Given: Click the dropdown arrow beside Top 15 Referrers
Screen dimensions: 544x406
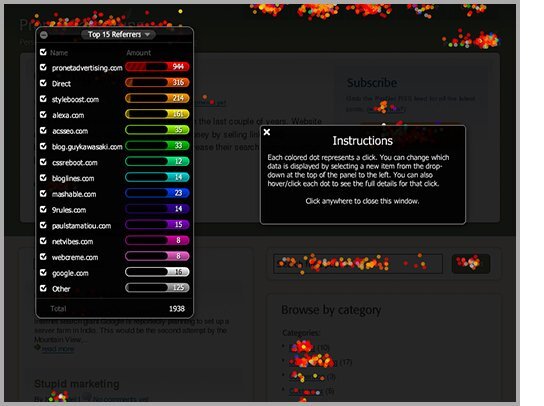Looking at the screenshot, I should pyautogui.click(x=147, y=35).
